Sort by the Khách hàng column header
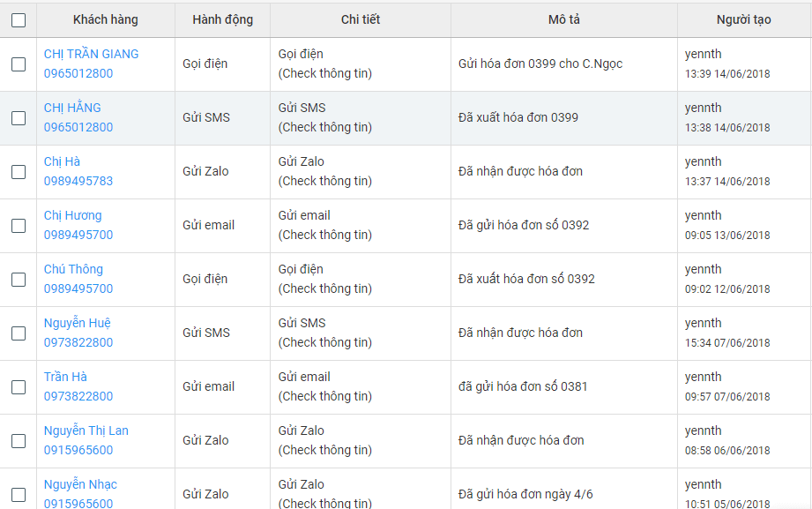812x509 pixels. coord(106,19)
